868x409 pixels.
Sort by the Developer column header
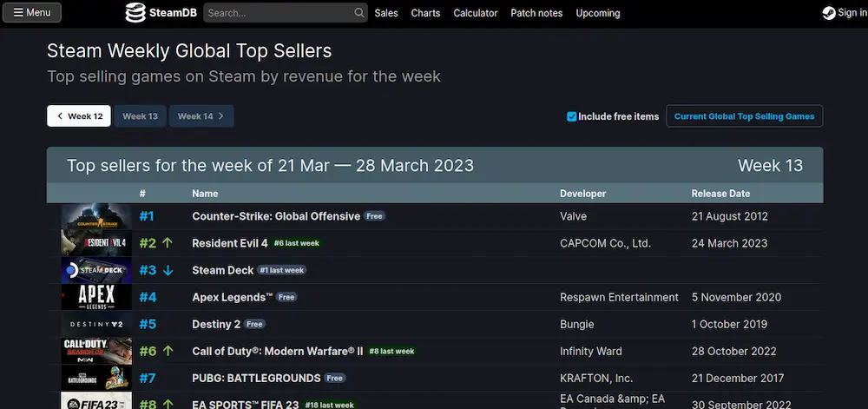pyautogui.click(x=583, y=194)
